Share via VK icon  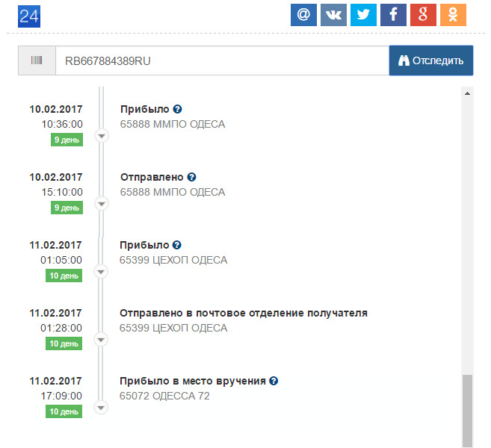coord(333,16)
